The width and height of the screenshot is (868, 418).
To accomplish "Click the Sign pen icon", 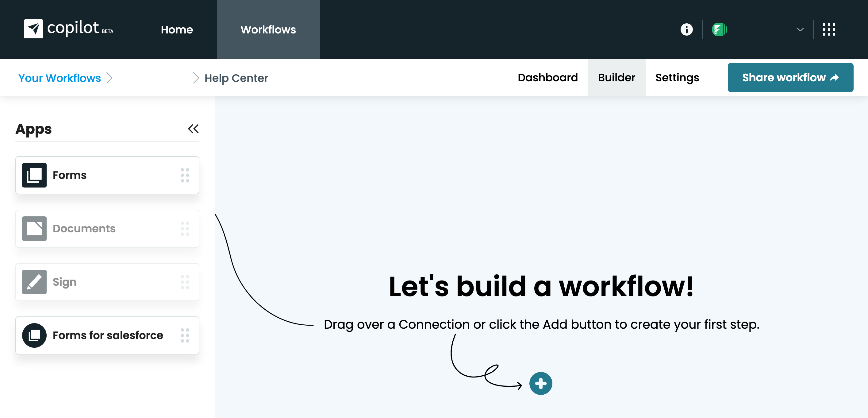I will (34, 282).
